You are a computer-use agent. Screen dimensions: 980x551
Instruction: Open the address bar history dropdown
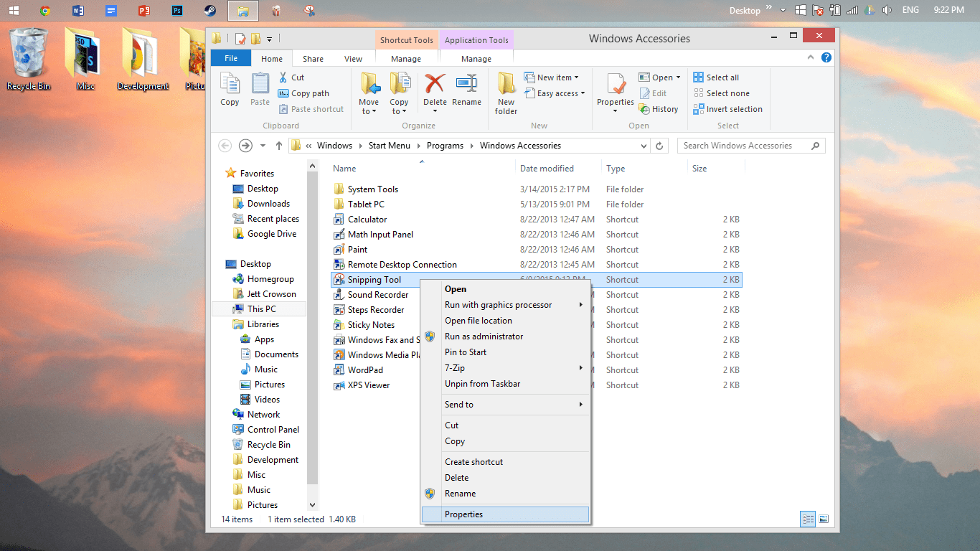point(644,146)
